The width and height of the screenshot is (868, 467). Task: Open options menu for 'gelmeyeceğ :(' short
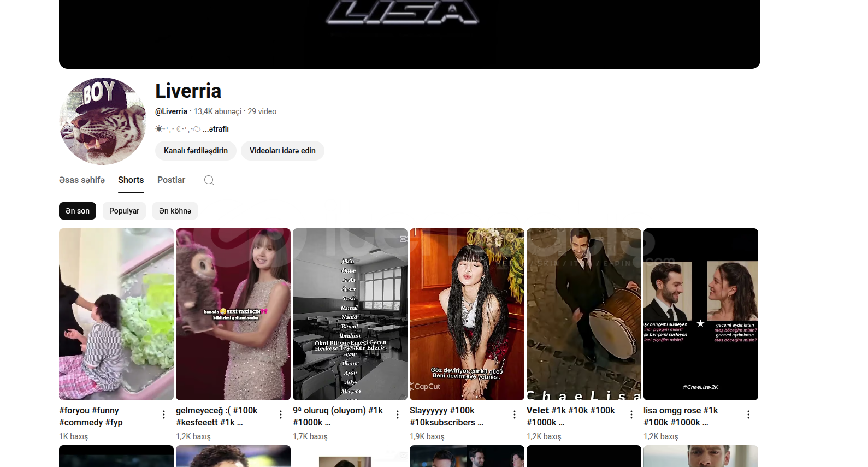point(281,415)
